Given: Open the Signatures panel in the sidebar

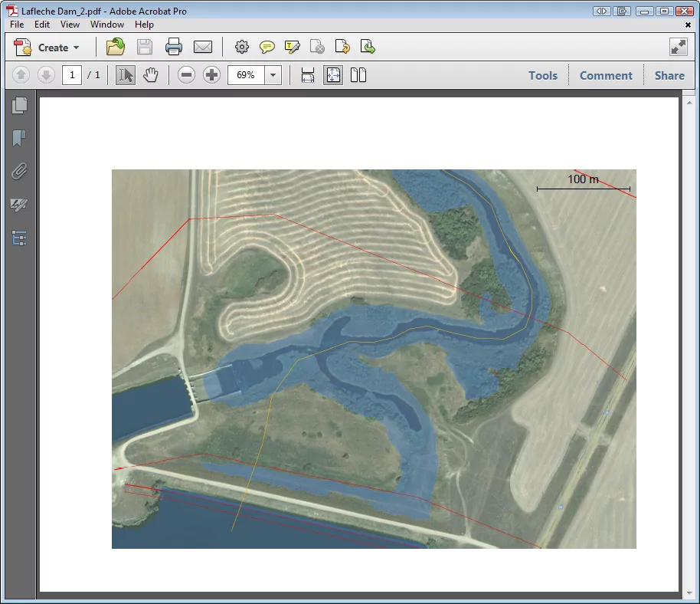Looking at the screenshot, I should pyautogui.click(x=20, y=205).
